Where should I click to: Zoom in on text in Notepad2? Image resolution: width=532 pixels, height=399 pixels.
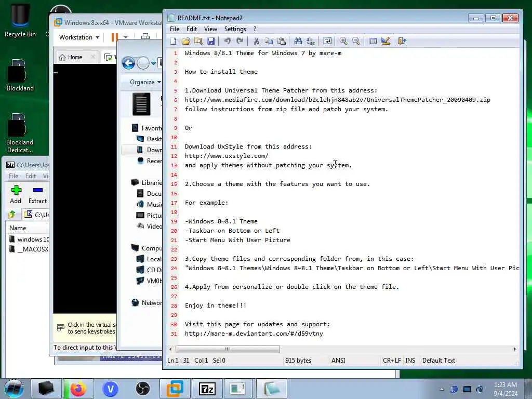click(343, 41)
